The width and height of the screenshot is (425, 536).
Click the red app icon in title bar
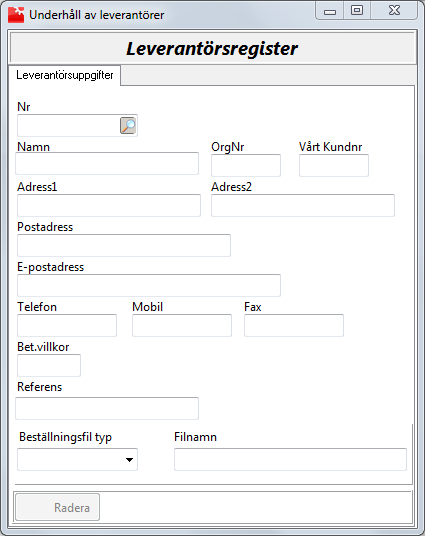tap(16, 15)
